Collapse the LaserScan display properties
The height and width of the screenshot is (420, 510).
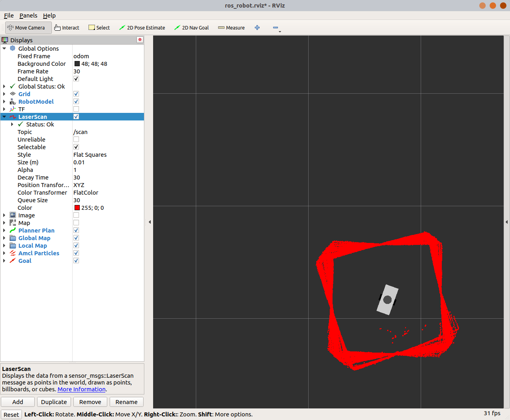[4, 117]
